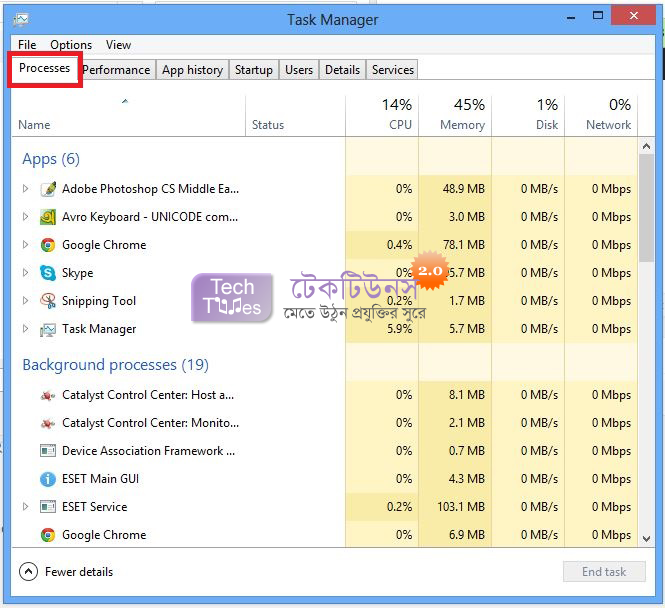Expand the Snipping Tool process group

tap(25, 300)
